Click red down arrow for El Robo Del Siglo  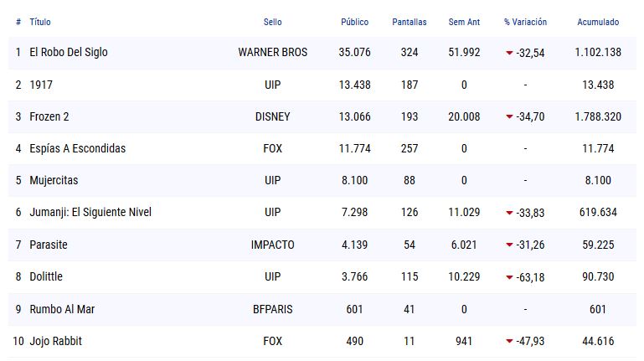509,53
